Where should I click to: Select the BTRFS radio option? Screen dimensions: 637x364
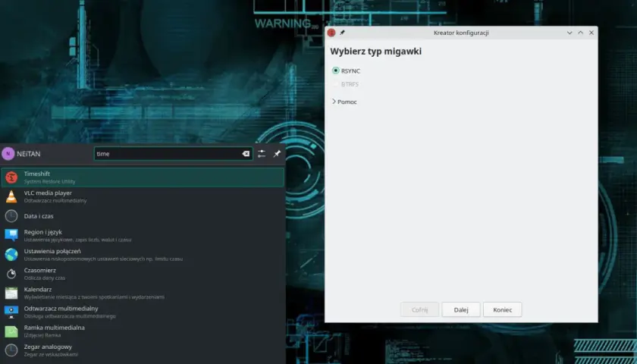[x=346, y=84]
